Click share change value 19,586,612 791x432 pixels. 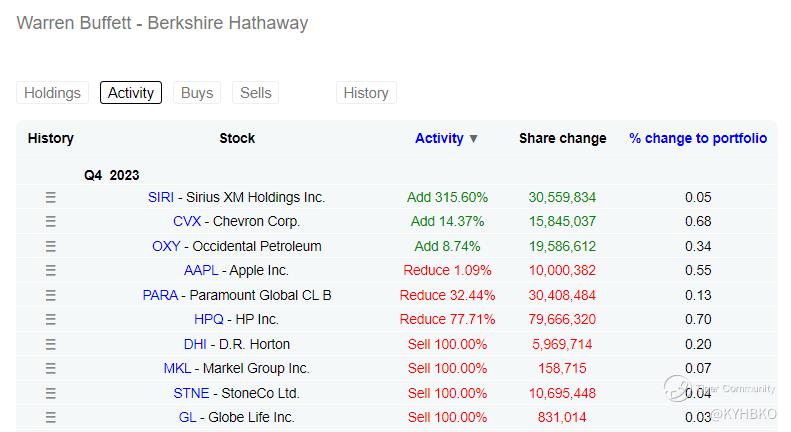point(562,246)
